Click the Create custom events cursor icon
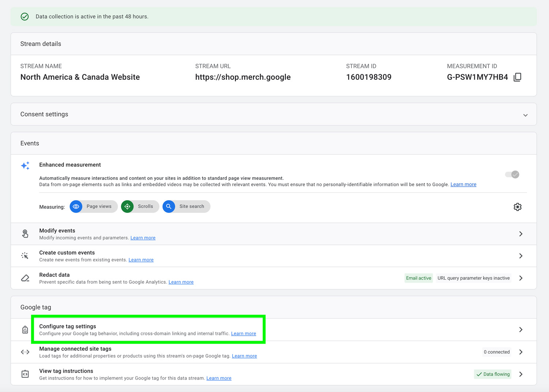The height and width of the screenshot is (392, 549). coord(25,256)
